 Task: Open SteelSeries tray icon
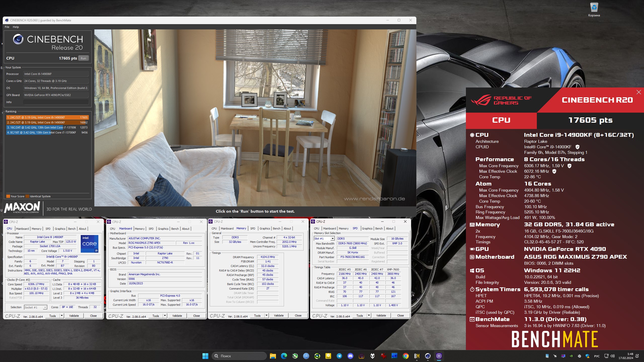tap(579, 356)
